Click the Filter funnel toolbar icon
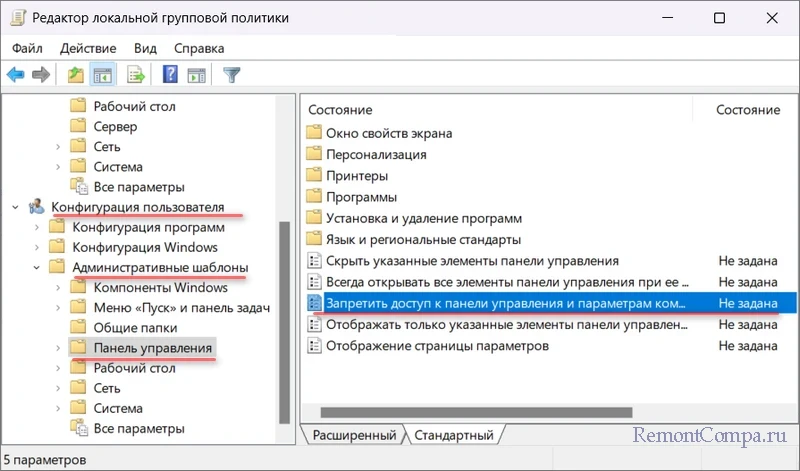 [232, 75]
